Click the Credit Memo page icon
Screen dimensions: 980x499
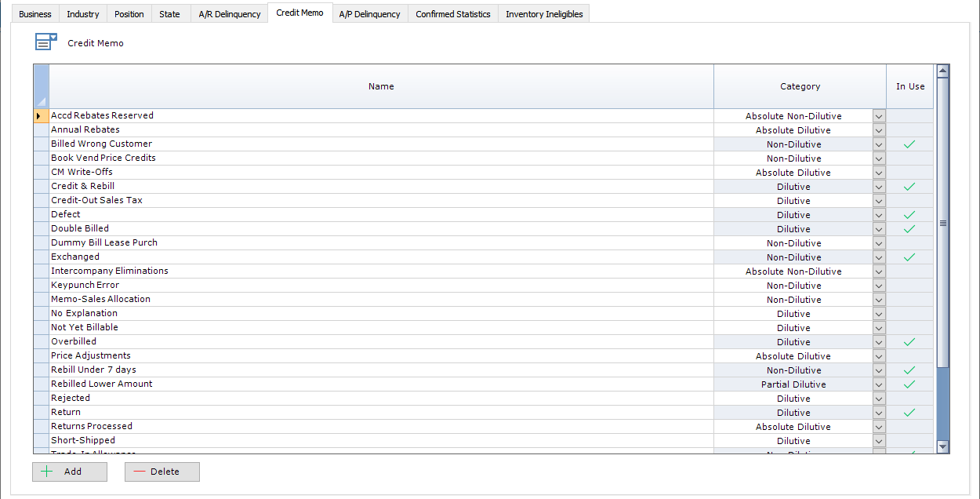coord(45,41)
